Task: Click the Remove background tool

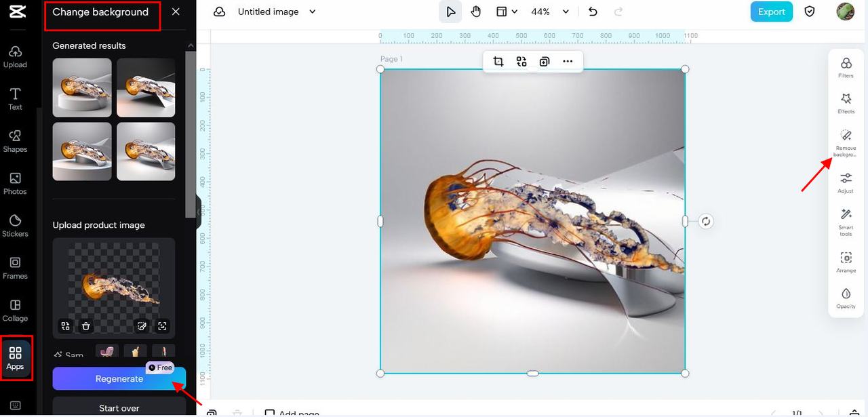Action: pos(846,143)
